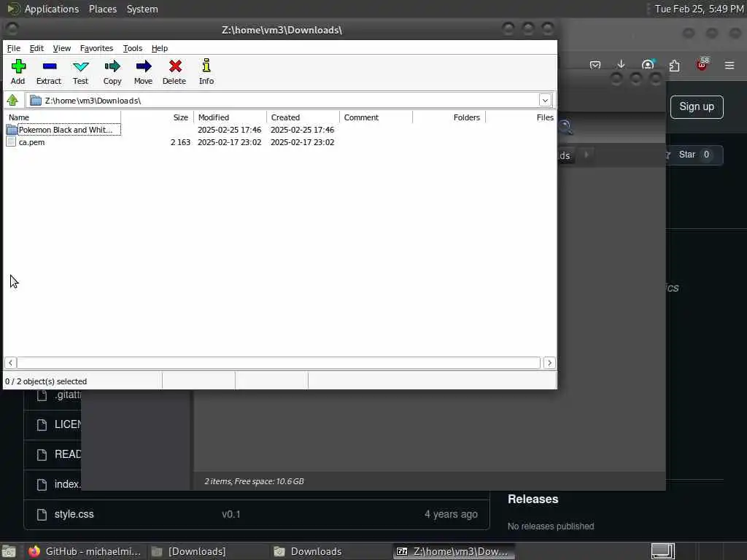Open the Applications menu
The image size is (747, 560).
tap(52, 9)
